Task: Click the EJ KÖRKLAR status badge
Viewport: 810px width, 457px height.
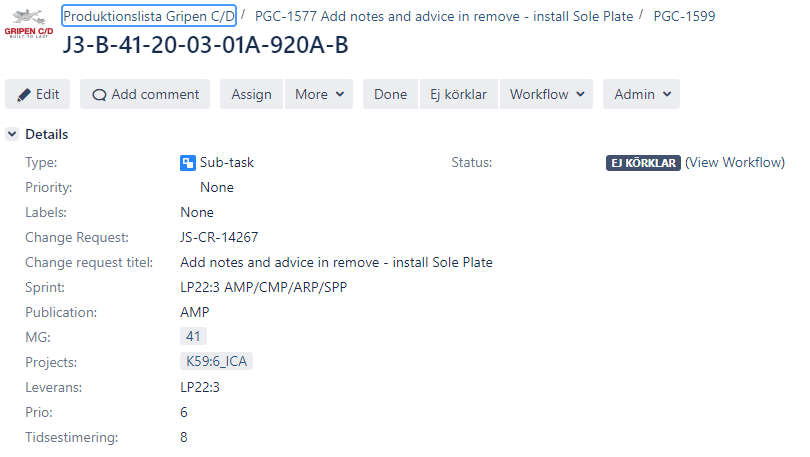Action: pyautogui.click(x=643, y=163)
